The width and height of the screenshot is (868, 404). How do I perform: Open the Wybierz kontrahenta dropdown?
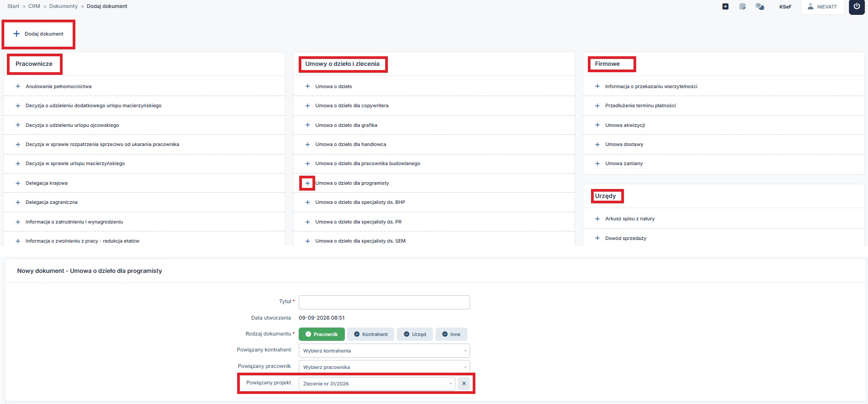coord(384,350)
